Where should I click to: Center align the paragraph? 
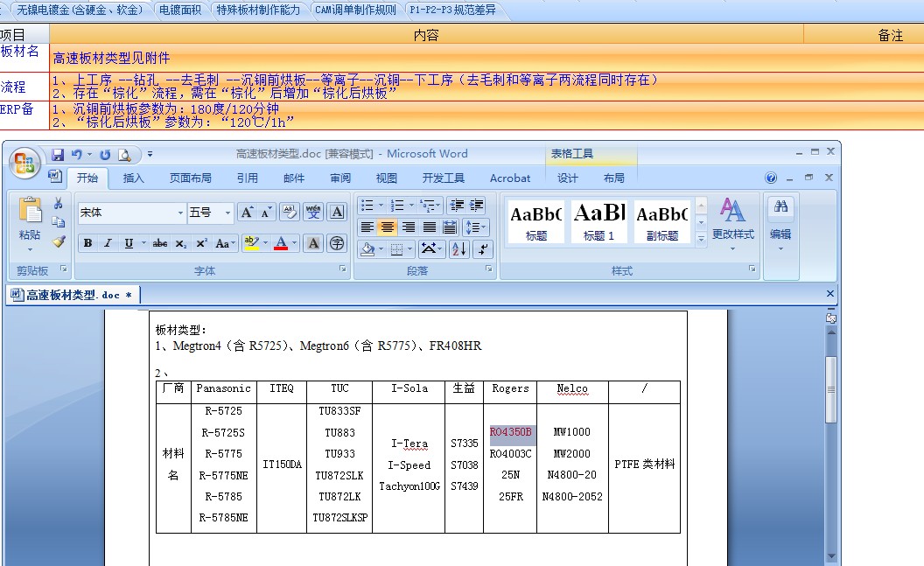pos(387,227)
